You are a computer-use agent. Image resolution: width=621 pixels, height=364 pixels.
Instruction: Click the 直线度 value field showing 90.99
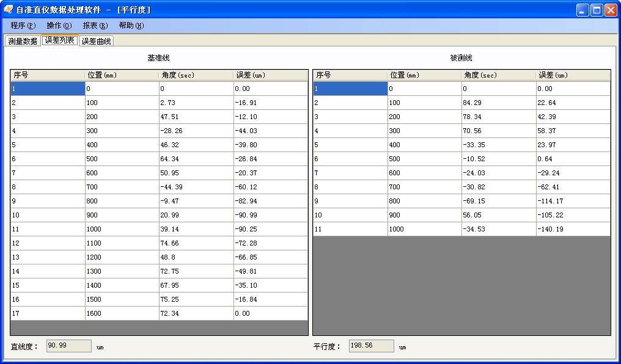[68, 346]
